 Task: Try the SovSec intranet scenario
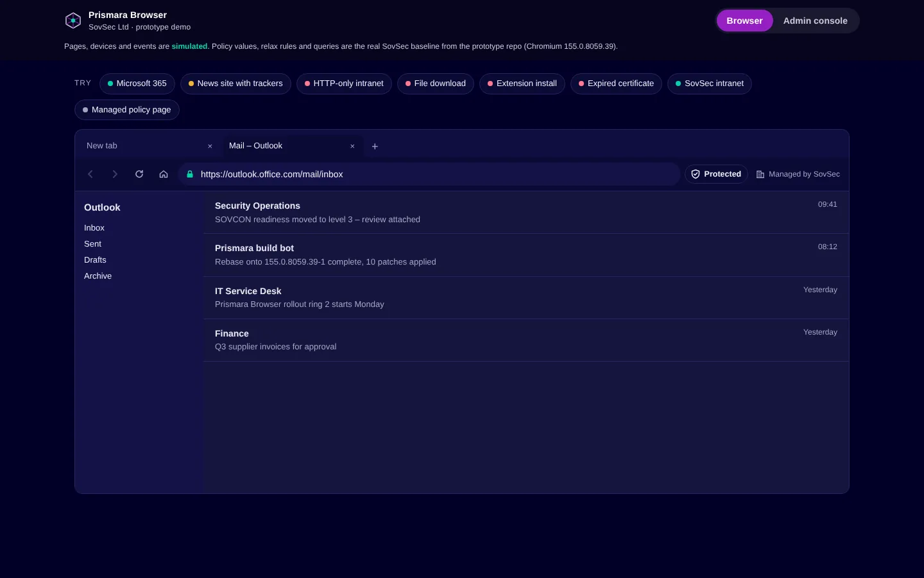tap(710, 83)
